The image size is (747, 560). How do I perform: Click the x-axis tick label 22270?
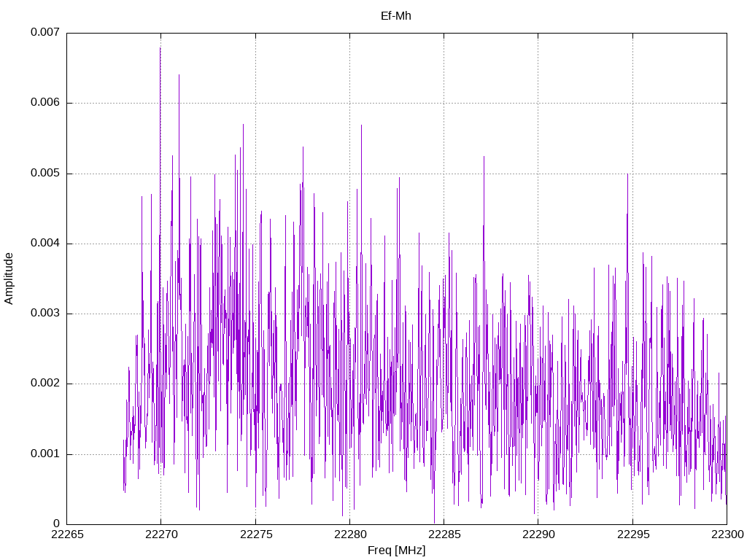tap(161, 534)
